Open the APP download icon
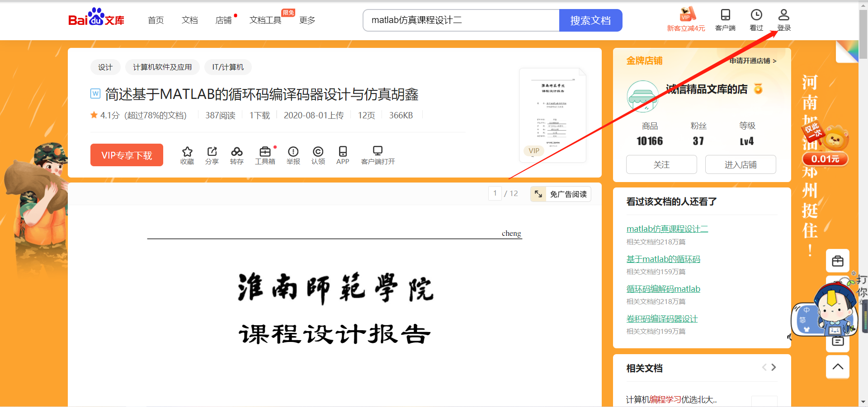 pyautogui.click(x=343, y=155)
